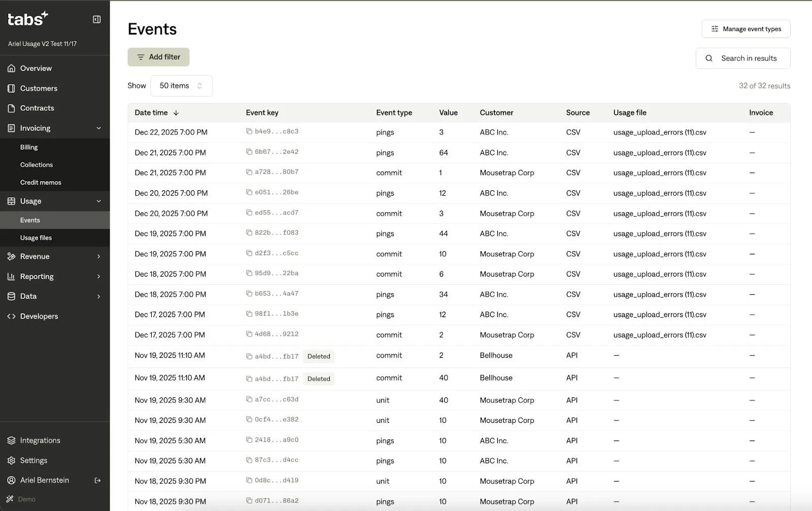The height and width of the screenshot is (511, 812).
Task: Copy event key 4d68...9212
Action: coord(249,334)
